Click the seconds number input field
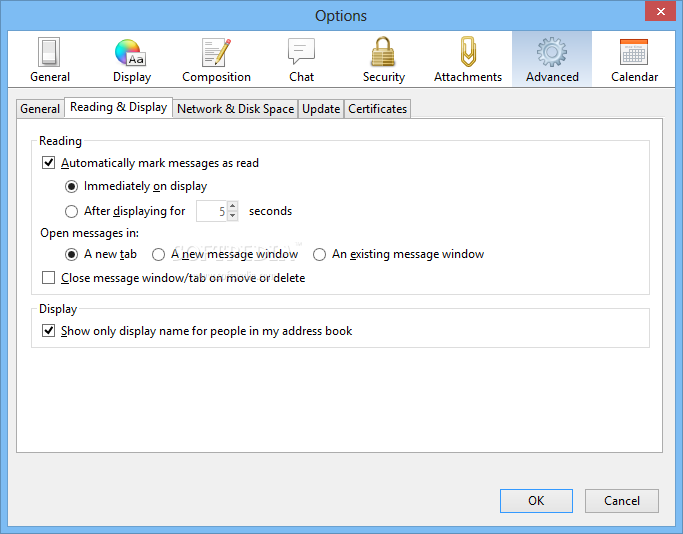Viewport: 683px width, 534px height. pos(212,211)
